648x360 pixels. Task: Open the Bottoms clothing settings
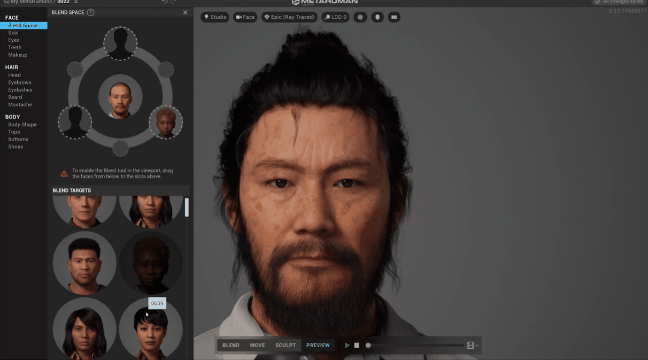pos(18,140)
